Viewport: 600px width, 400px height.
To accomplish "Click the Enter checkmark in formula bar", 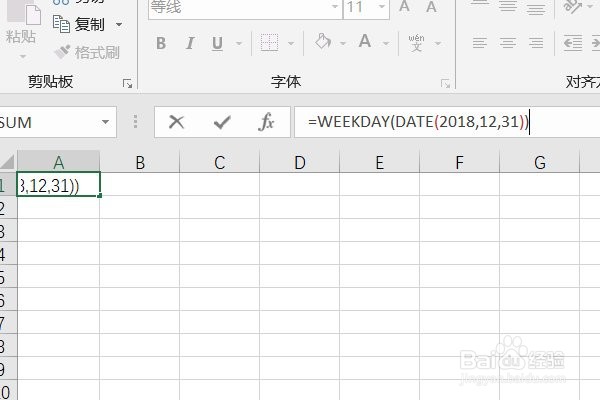I will [222, 122].
